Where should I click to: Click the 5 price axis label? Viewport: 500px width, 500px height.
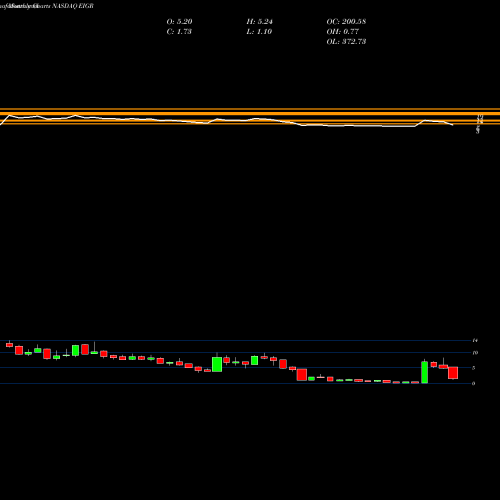point(474,368)
